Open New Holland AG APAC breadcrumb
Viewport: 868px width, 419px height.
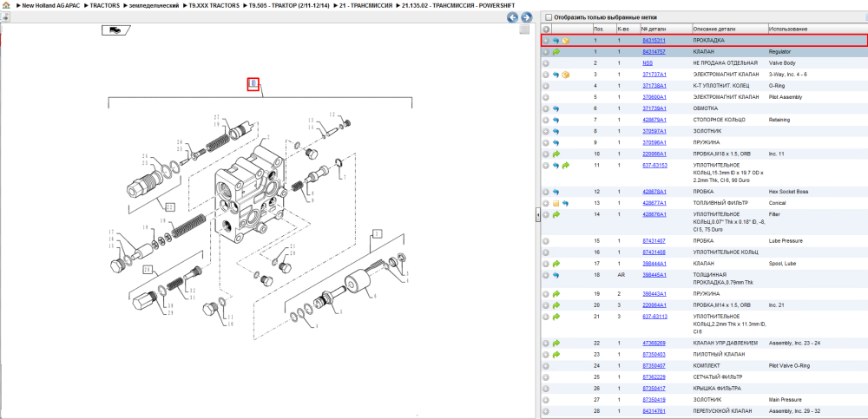pyautogui.click(x=51, y=5)
